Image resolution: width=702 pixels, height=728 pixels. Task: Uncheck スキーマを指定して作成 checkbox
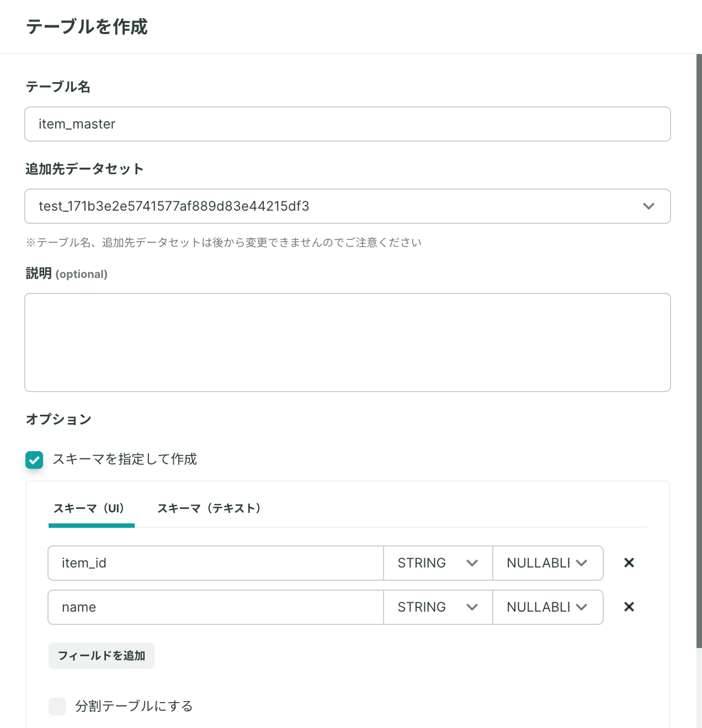34,459
